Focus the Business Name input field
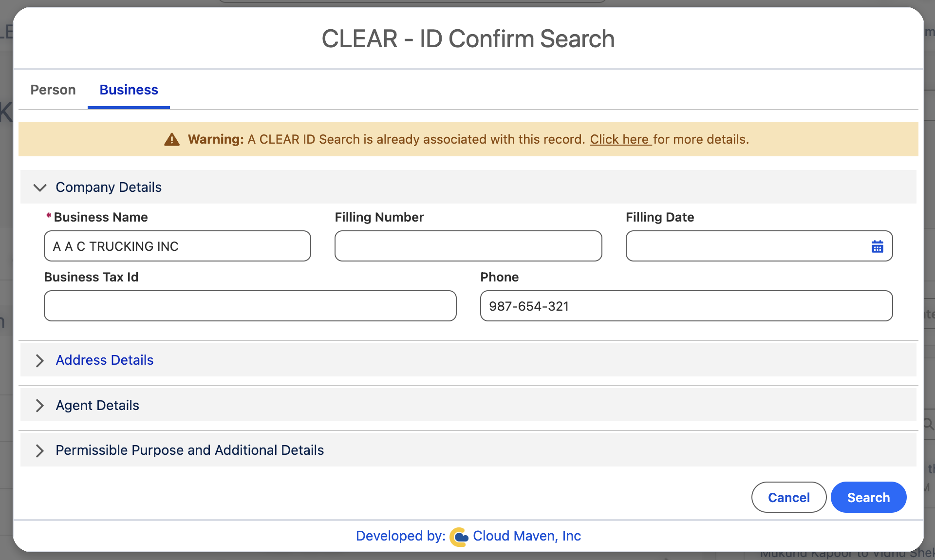935x560 pixels. click(x=177, y=246)
